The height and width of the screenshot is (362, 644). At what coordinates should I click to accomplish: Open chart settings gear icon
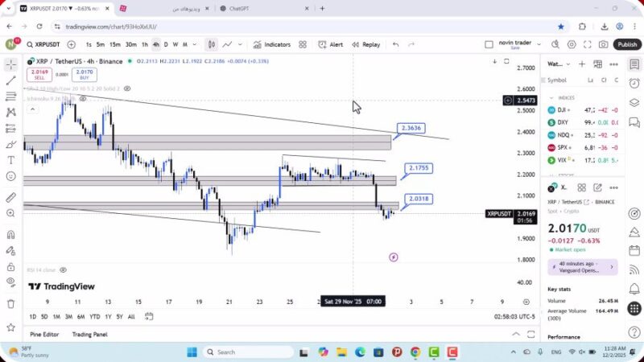tap(572, 45)
